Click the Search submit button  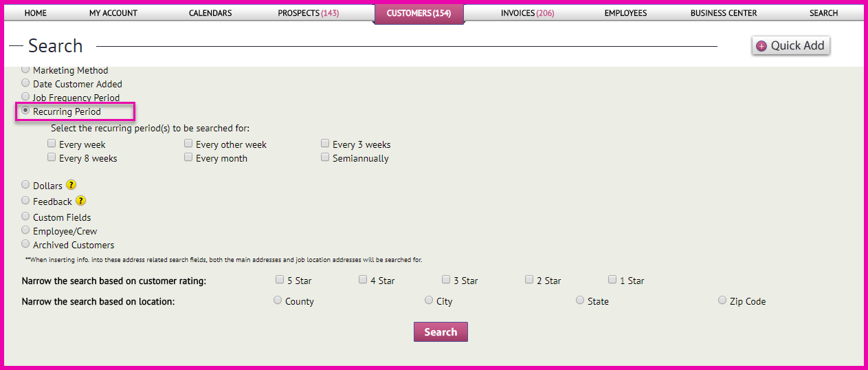[x=441, y=331]
